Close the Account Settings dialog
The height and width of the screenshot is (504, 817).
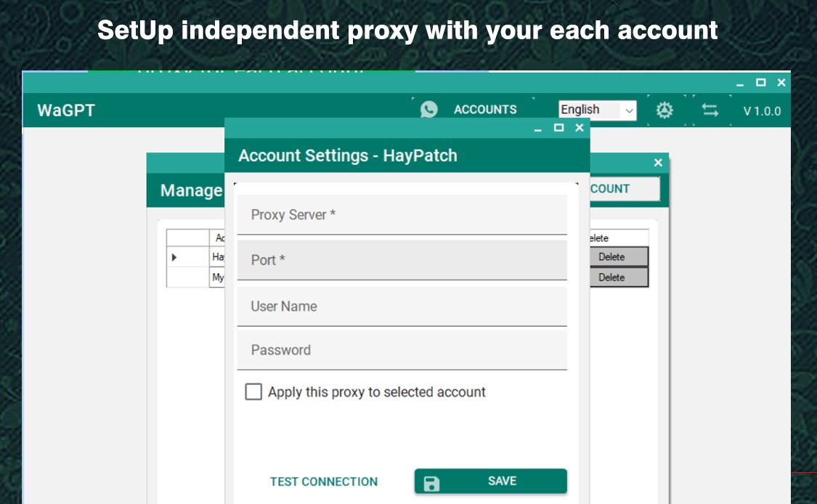point(580,128)
